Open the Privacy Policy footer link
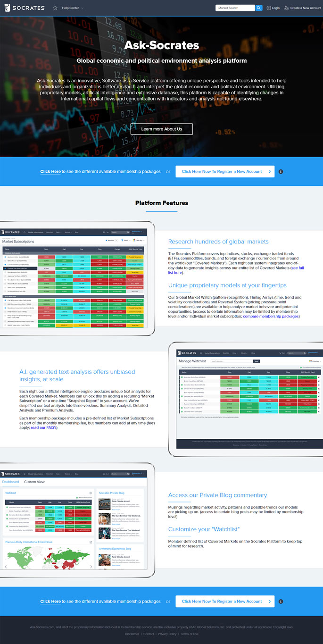Image resolution: width=323 pixels, height=644 pixels. [167, 634]
